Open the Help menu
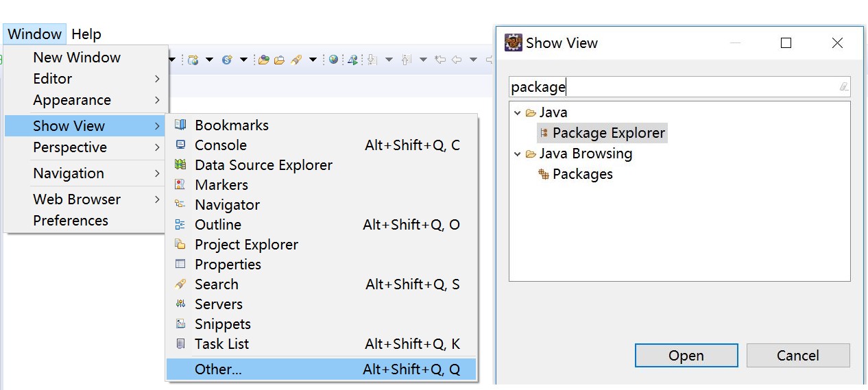The height and width of the screenshot is (390, 868). pos(86,34)
